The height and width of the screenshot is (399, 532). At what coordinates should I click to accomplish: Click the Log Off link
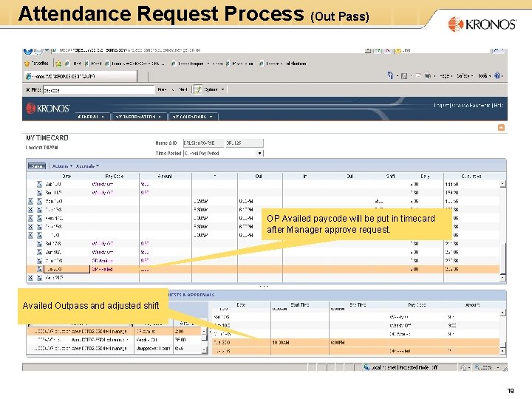point(441,106)
